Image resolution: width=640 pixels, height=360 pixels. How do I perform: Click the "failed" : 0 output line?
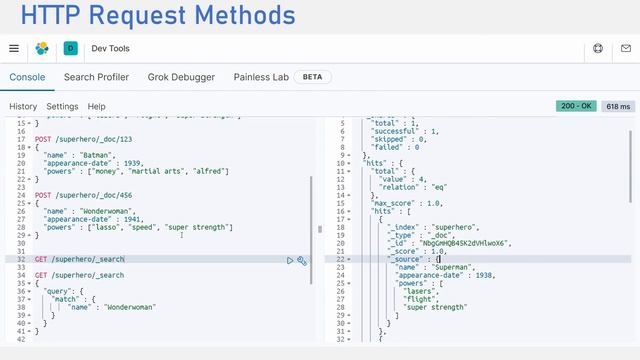point(395,147)
